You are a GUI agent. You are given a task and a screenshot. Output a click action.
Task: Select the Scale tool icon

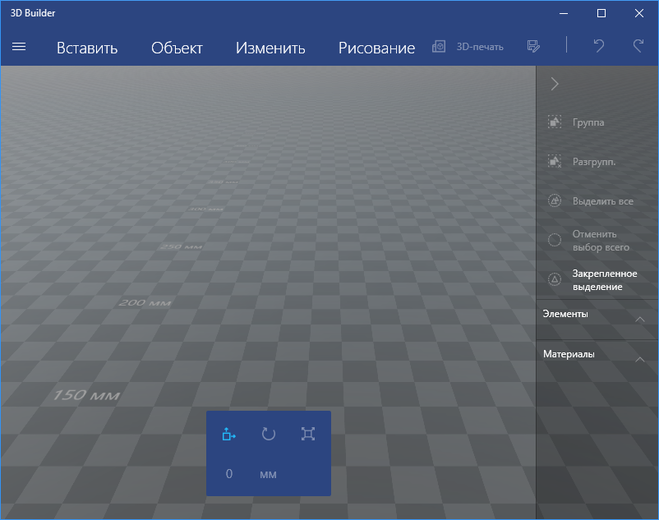tap(308, 434)
